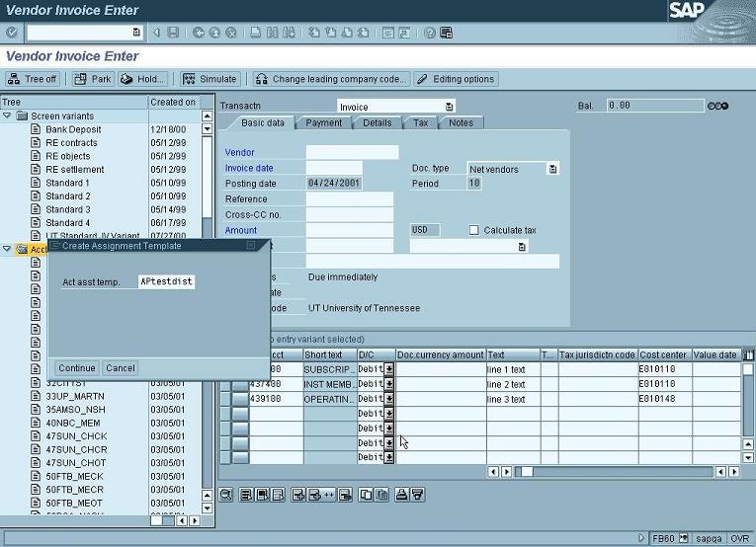
Task: Open the Details tab
Action: tap(377, 122)
